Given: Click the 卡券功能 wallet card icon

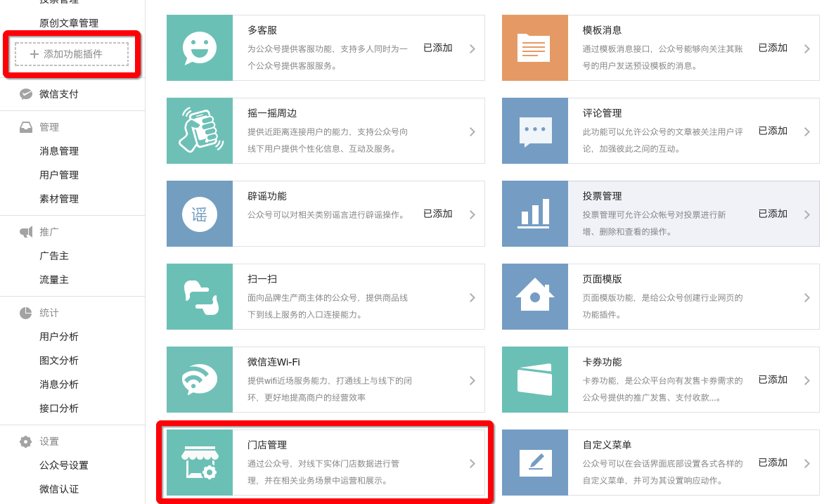Looking at the screenshot, I should coord(535,380).
